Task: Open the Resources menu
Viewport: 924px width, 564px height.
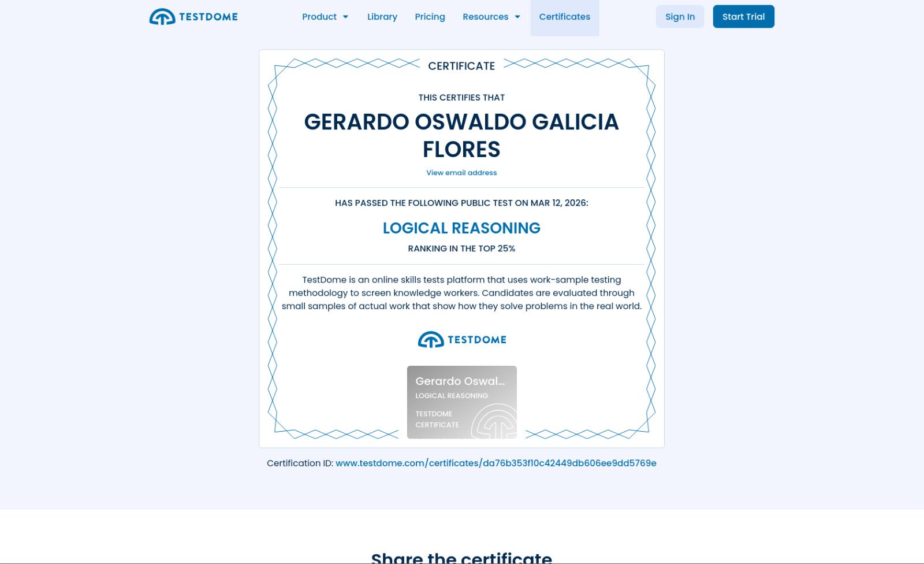Action: tap(485, 17)
